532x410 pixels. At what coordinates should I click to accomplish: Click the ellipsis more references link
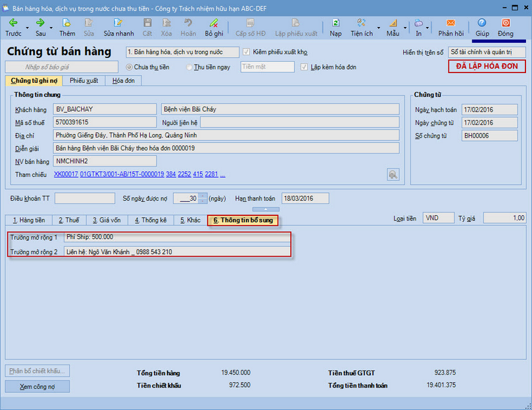point(222,174)
